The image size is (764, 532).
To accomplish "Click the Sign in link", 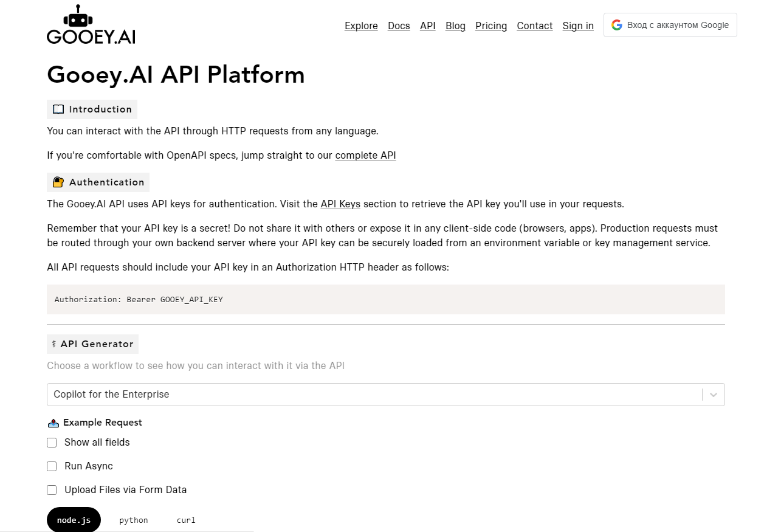I will 578,26.
